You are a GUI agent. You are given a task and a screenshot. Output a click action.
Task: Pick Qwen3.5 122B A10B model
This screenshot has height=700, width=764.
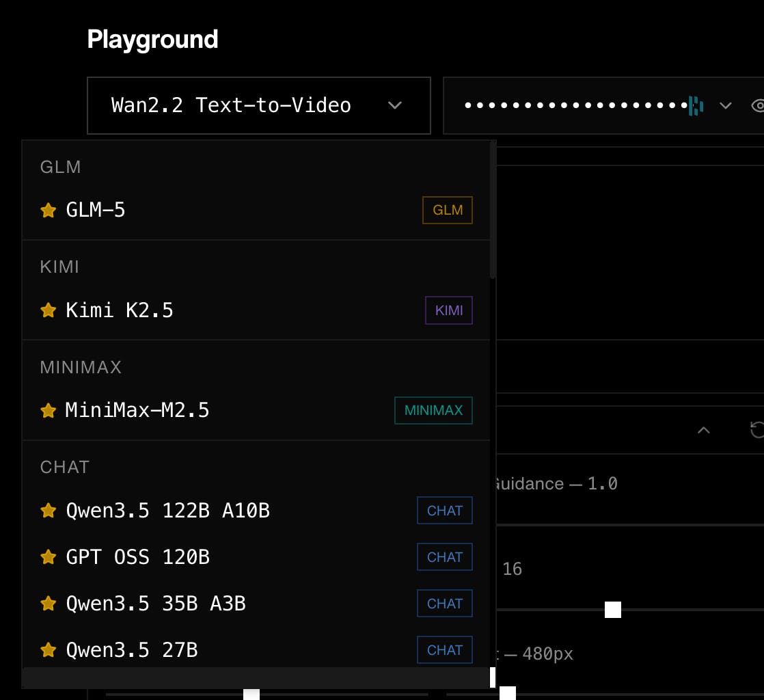point(256,511)
